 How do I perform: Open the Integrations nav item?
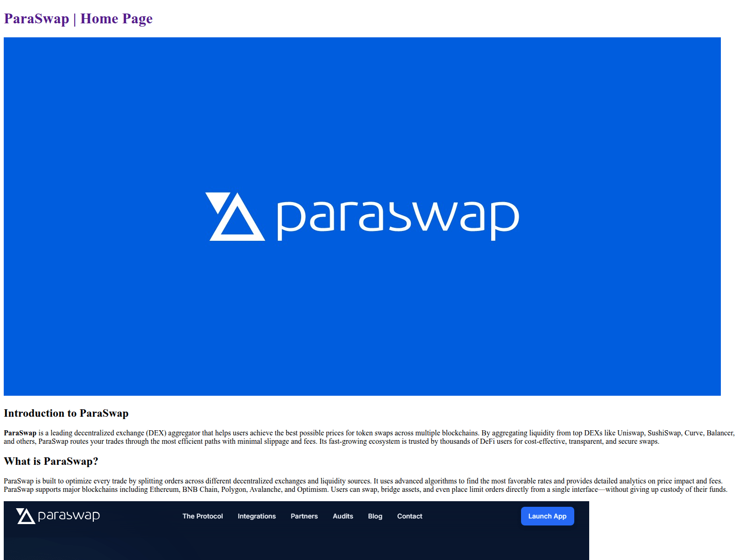(x=257, y=516)
